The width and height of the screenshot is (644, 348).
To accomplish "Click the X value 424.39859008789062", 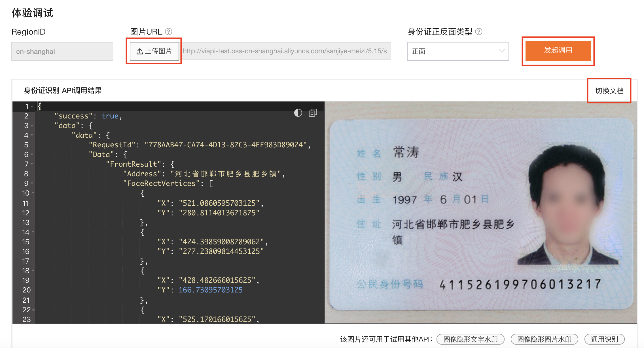I will 221,242.
